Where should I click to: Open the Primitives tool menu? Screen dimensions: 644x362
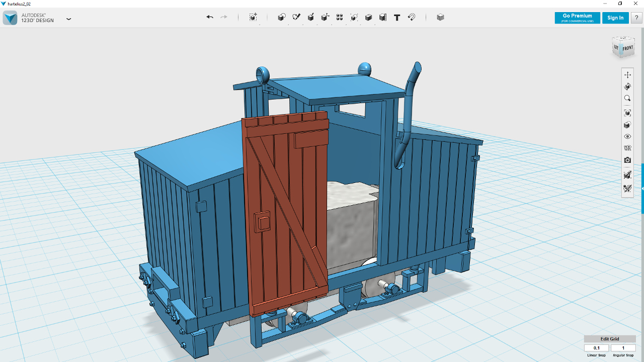282,17
